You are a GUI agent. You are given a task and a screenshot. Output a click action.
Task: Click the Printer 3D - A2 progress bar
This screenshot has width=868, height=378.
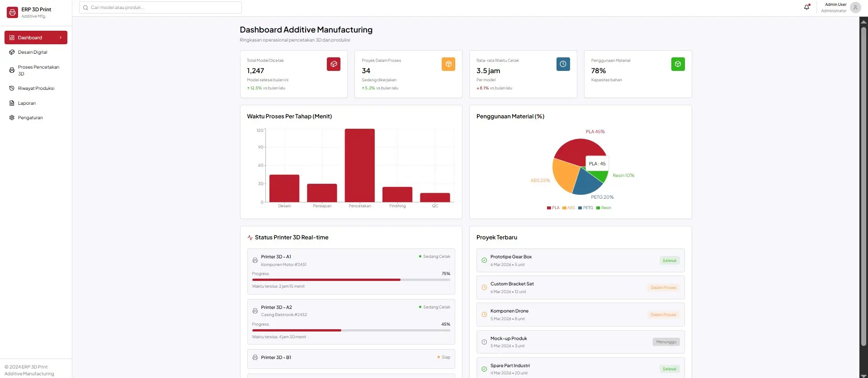point(351,331)
